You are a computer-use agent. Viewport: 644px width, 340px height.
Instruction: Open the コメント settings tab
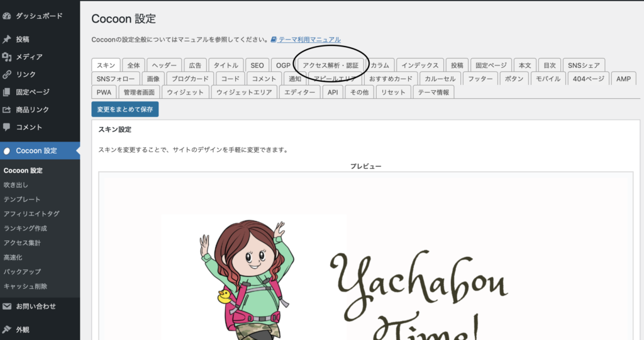[264, 79]
